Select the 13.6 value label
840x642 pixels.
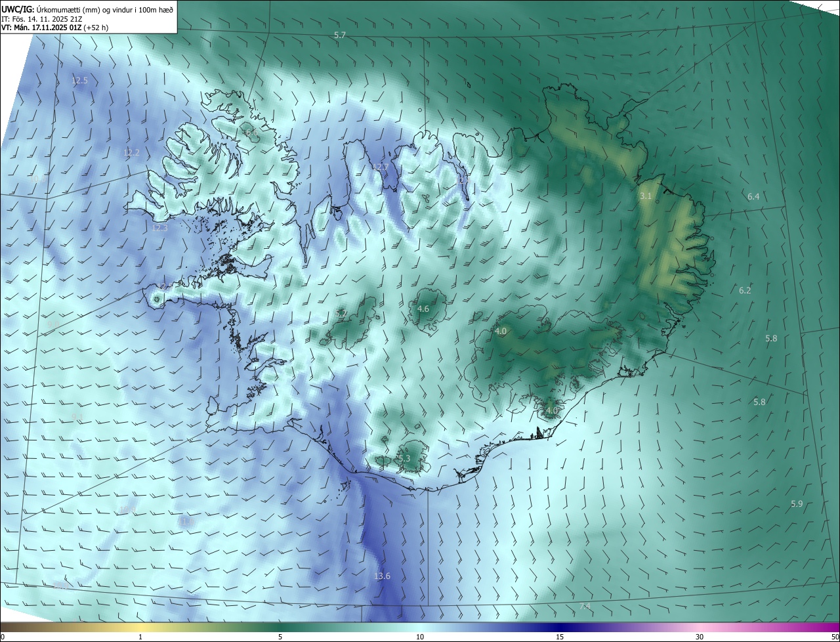(382, 576)
